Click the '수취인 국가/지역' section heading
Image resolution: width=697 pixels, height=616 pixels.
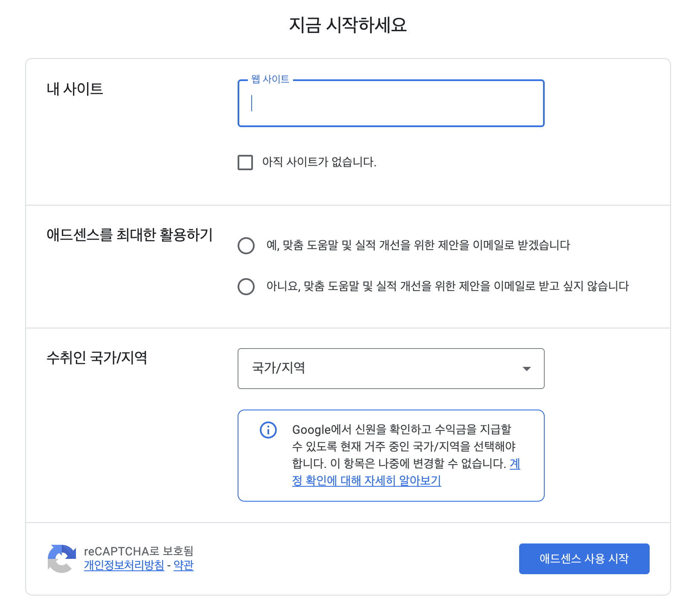coord(97,357)
